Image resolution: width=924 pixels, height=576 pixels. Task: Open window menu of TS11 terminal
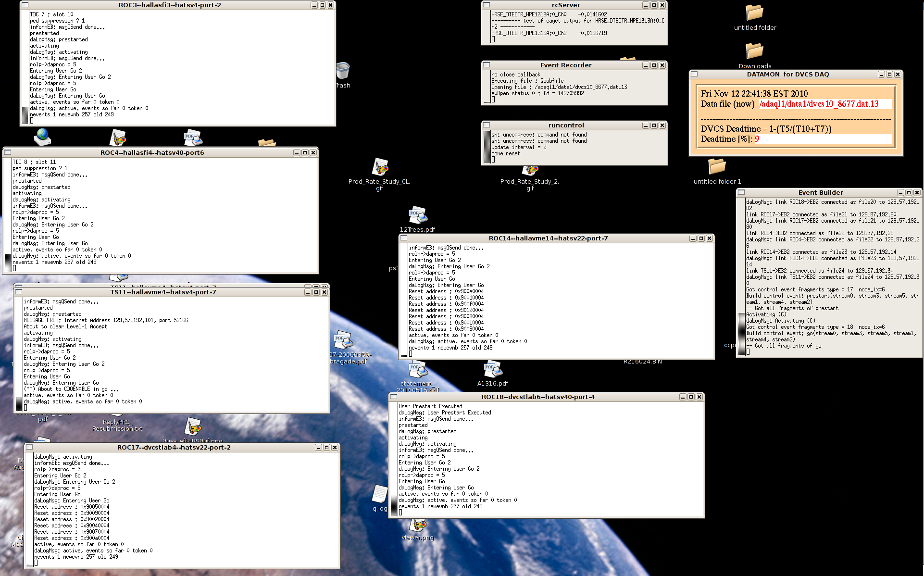click(19, 292)
